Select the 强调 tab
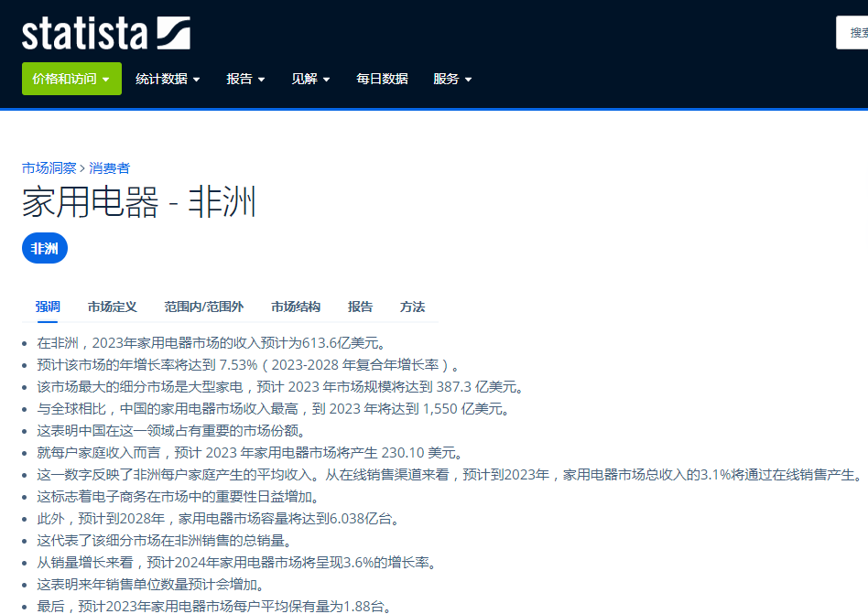This screenshot has width=868, height=614. 48,307
